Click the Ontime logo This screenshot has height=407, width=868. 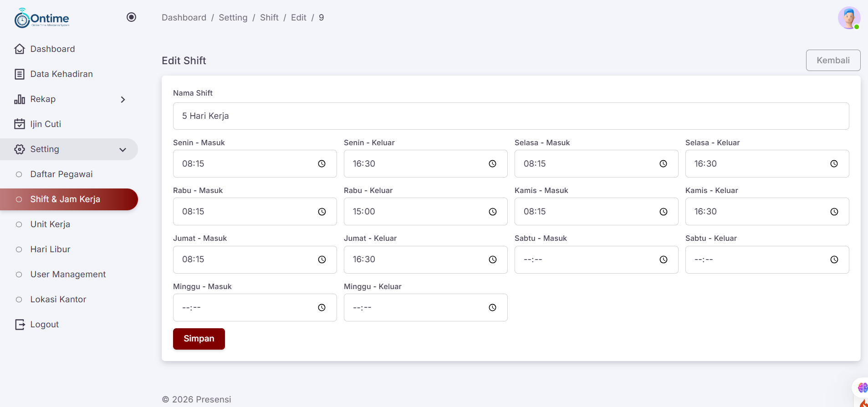pyautogui.click(x=42, y=18)
